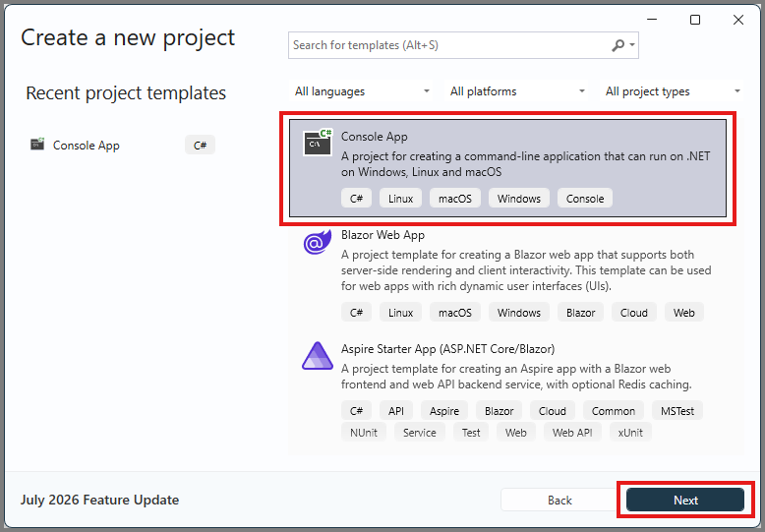Click the recent Console App icon
The height and width of the screenshot is (532, 765).
pos(37,144)
